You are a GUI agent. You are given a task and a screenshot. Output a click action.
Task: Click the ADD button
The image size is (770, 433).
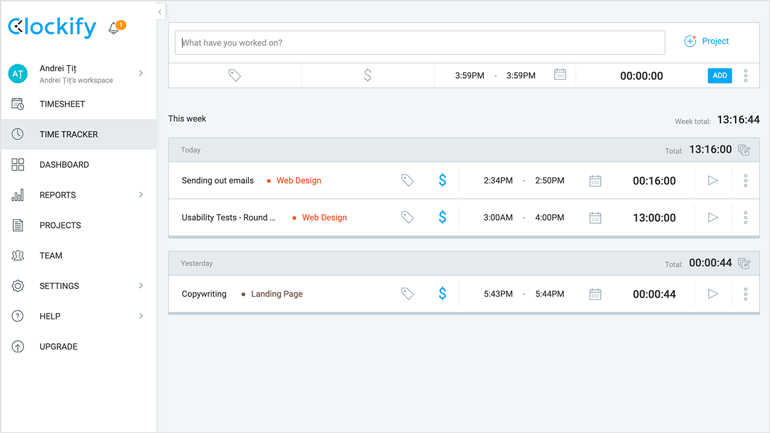pyautogui.click(x=719, y=76)
